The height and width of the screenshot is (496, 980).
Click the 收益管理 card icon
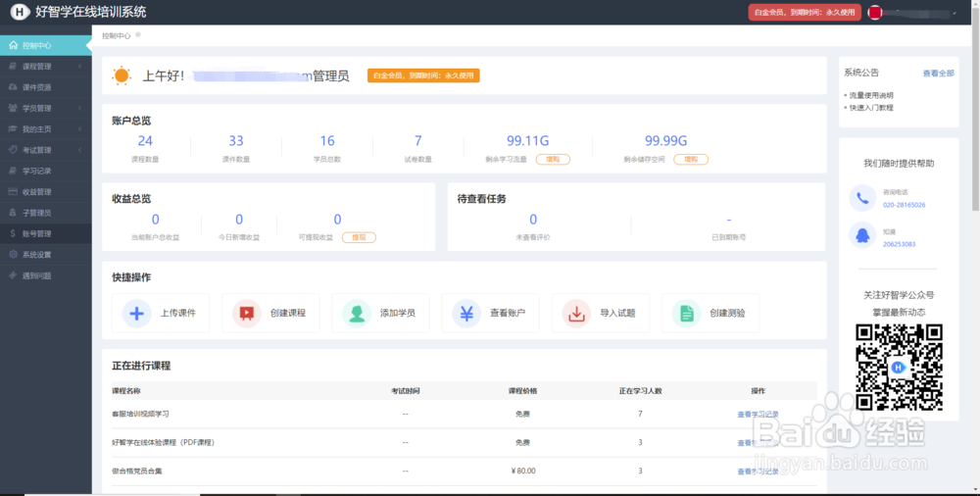click(13, 191)
